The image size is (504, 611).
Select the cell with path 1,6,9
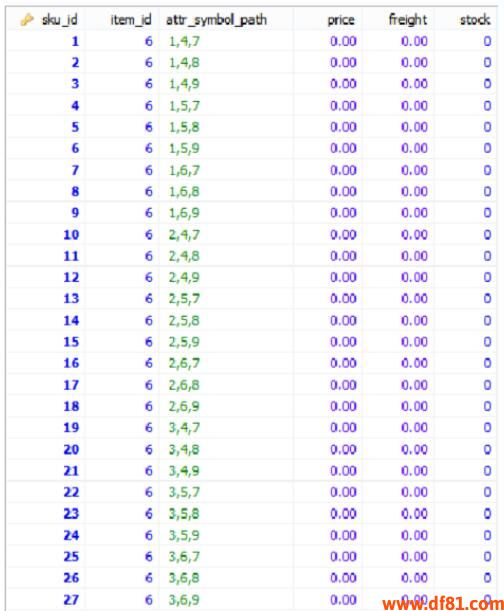184,213
